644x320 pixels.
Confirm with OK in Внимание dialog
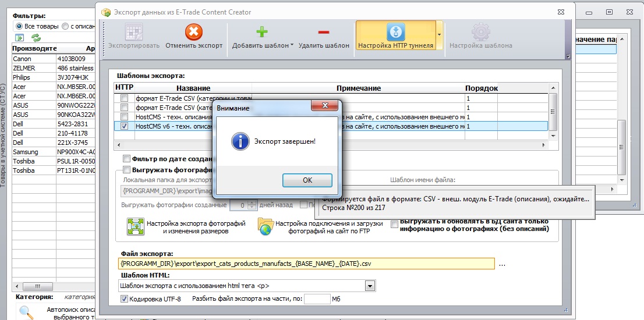(x=307, y=180)
